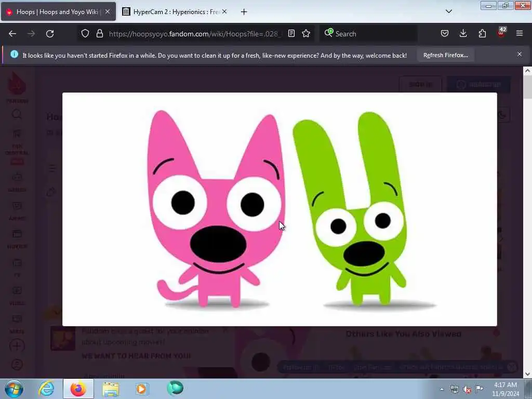The height and width of the screenshot is (399, 532).
Task: Click the red extension badge showing 42
Action: [x=501, y=32]
